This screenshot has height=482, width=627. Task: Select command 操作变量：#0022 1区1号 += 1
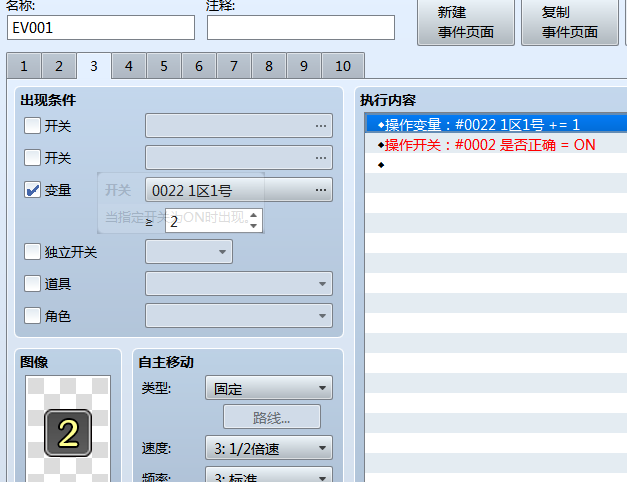click(496, 123)
